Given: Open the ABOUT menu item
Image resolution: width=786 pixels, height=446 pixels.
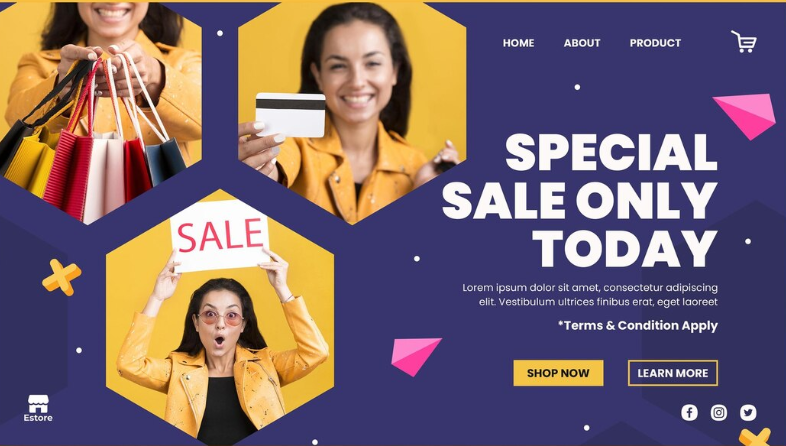Looking at the screenshot, I should point(582,43).
